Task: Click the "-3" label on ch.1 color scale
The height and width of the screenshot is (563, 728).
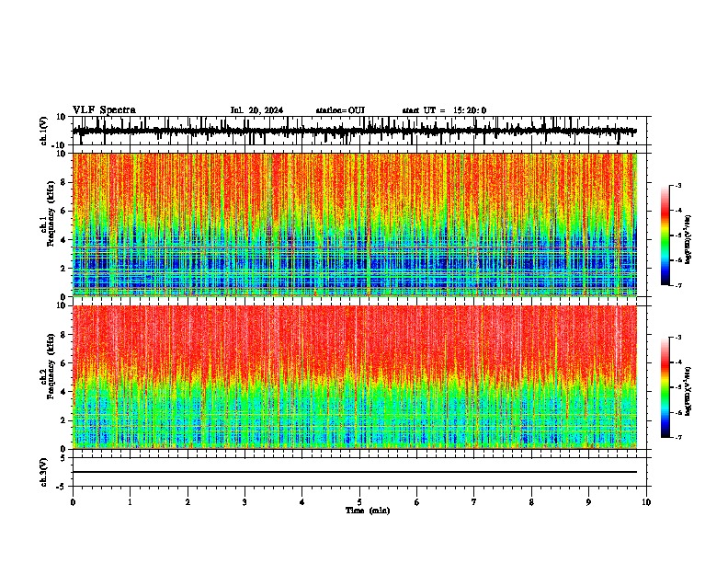Action: click(677, 185)
